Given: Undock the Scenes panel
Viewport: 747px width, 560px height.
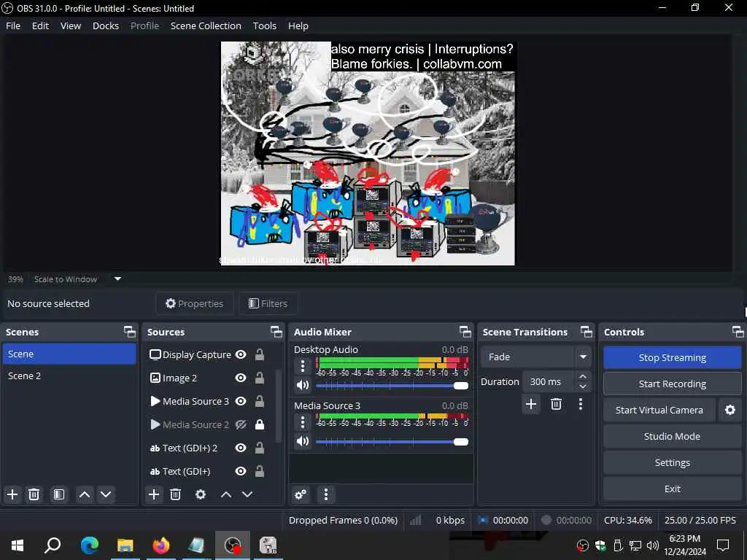Looking at the screenshot, I should pos(130,332).
